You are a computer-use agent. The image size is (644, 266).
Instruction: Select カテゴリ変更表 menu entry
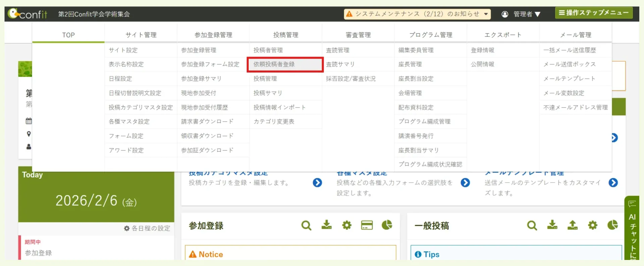tap(286, 122)
